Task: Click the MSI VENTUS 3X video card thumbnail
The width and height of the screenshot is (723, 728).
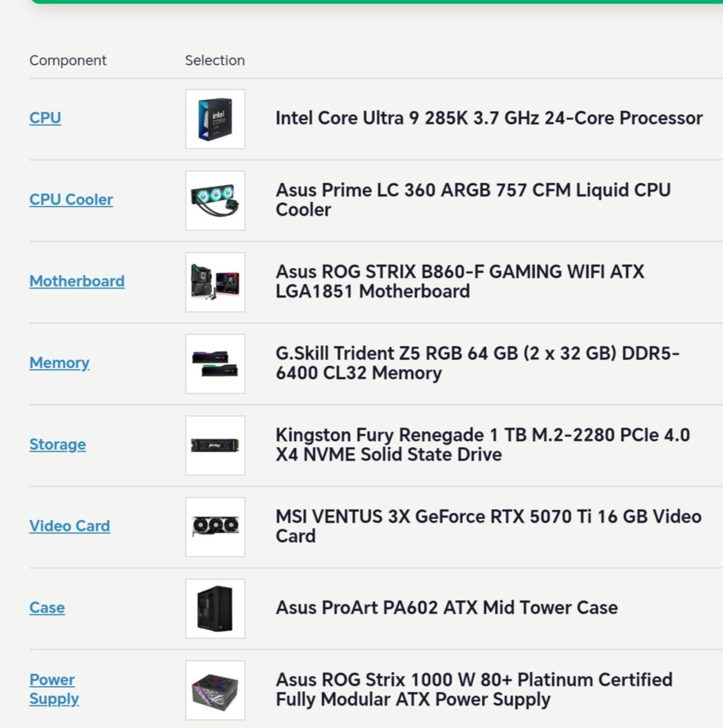Action: [215, 527]
